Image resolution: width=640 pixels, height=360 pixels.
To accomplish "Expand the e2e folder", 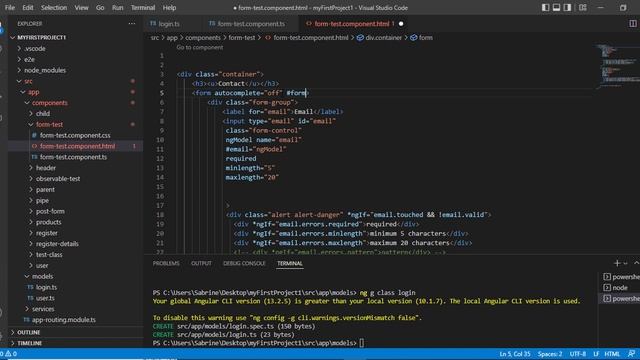I will tap(29, 60).
